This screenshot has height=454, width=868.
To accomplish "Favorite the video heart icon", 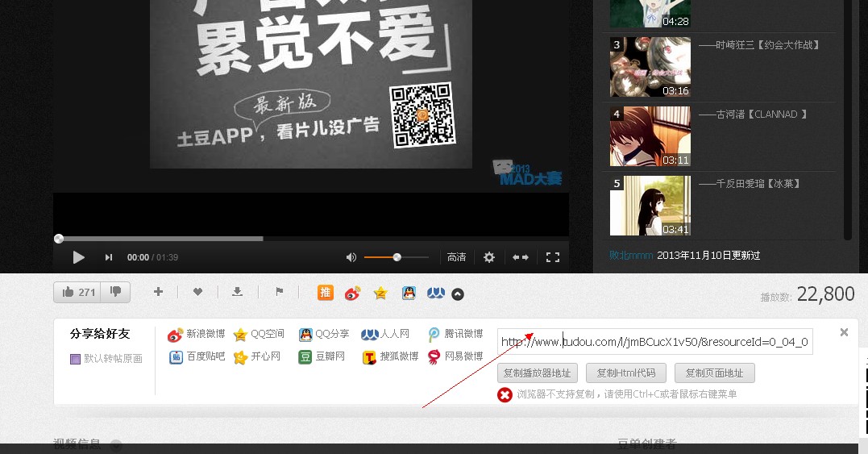I will coord(197,292).
